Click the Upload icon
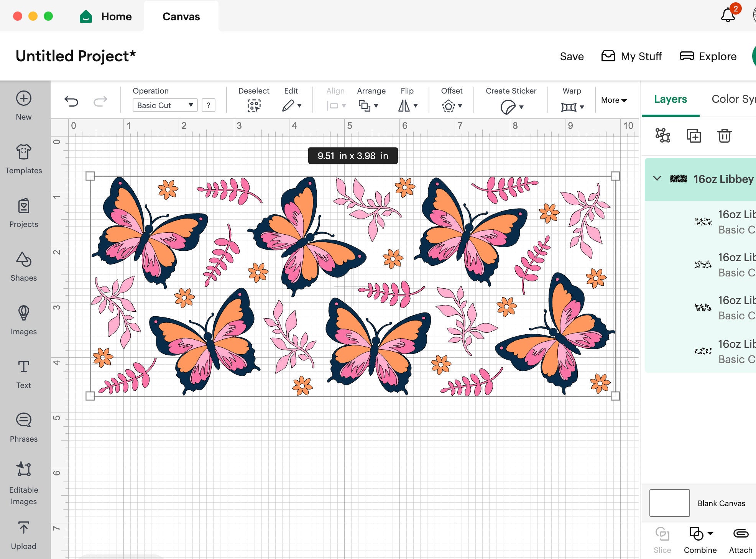 coord(24,528)
